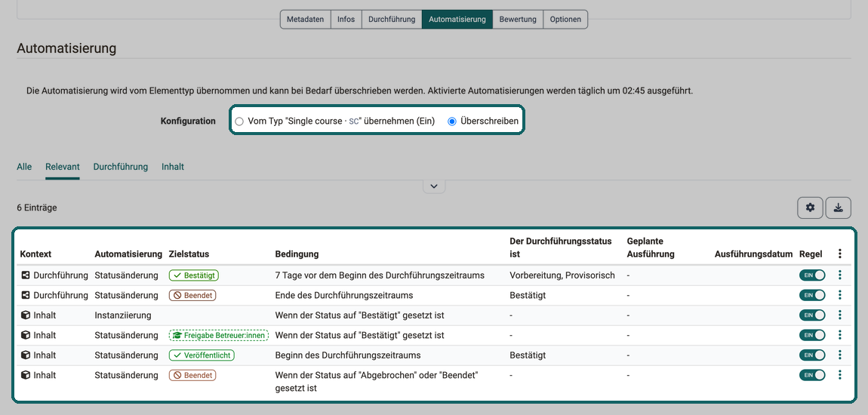
Task: Click the Der Durchführungsstatus ist column header
Action: (559, 248)
